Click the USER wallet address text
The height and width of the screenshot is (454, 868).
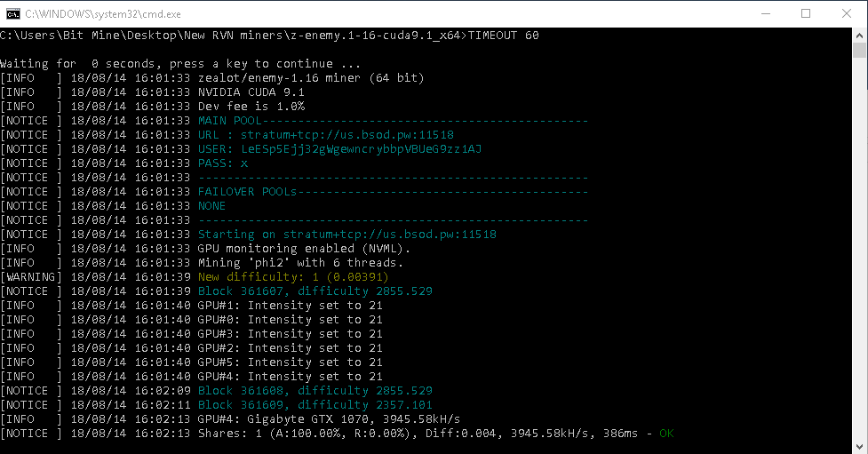pyautogui.click(x=362, y=149)
